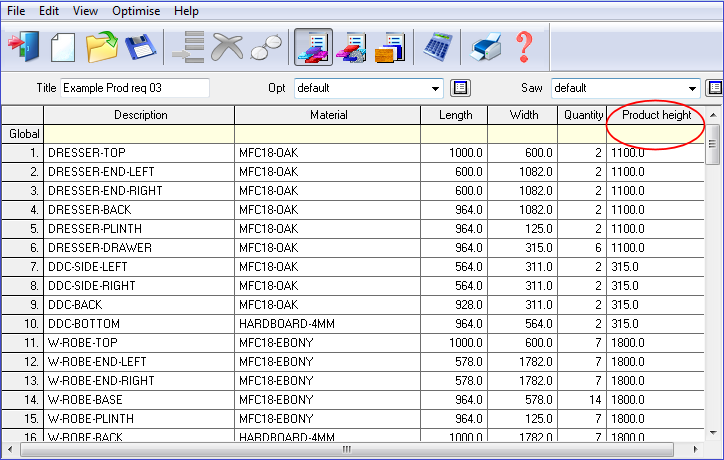Create a new blank document
Viewport: 724px width, 460px height.
(62, 46)
